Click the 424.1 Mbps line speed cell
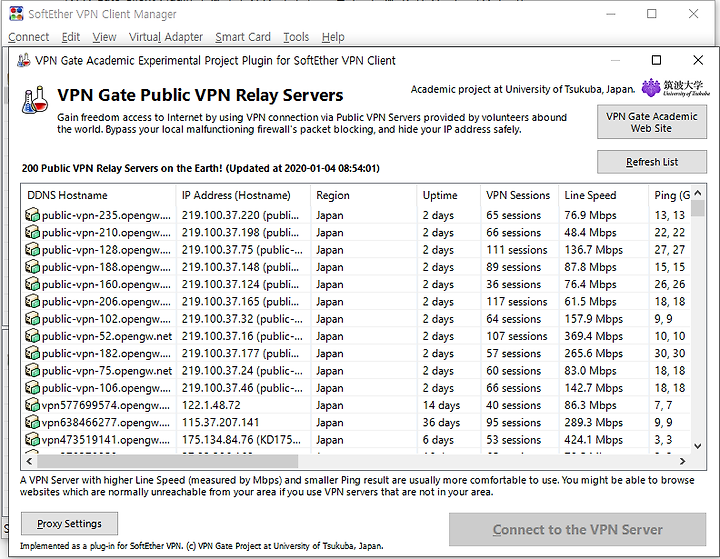Viewport: 720px width, 559px height. click(x=593, y=440)
